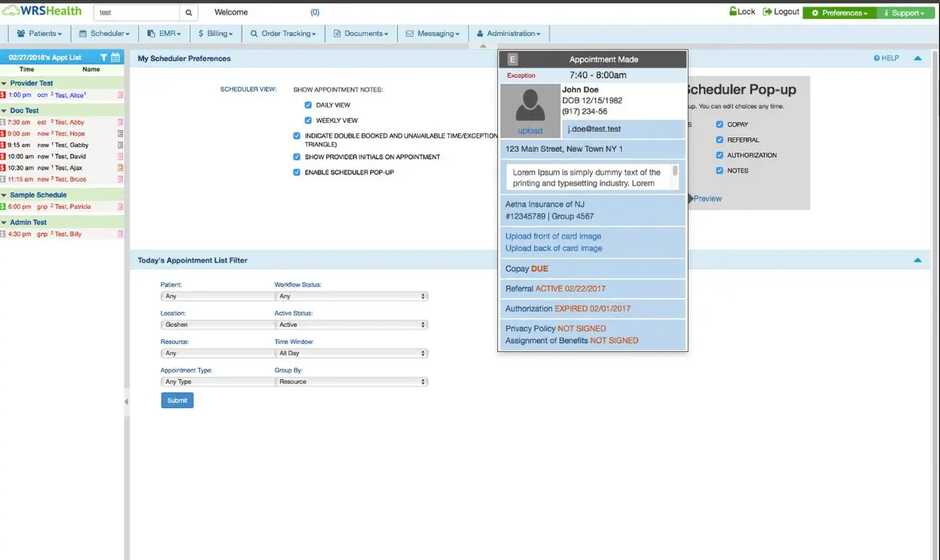Open the note icon on Test, Gabby's row

121,145
